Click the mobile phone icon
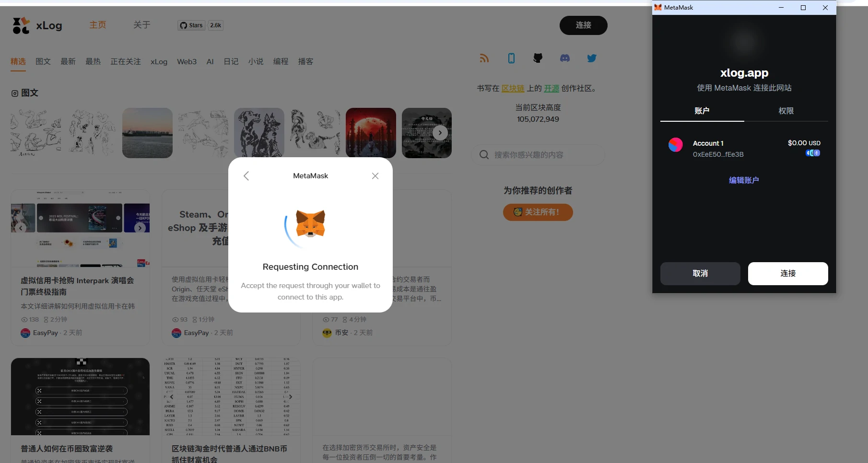The width and height of the screenshot is (868, 463). coord(511,58)
